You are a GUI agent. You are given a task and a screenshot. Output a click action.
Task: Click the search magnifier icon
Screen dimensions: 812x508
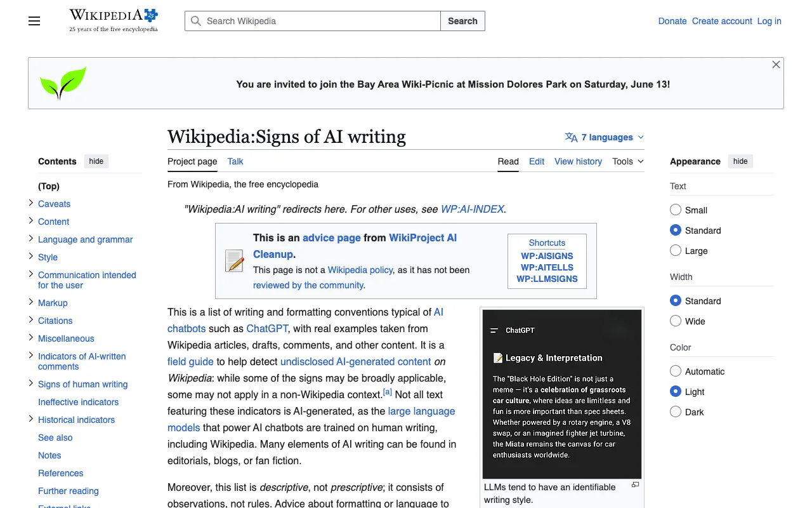click(x=197, y=21)
